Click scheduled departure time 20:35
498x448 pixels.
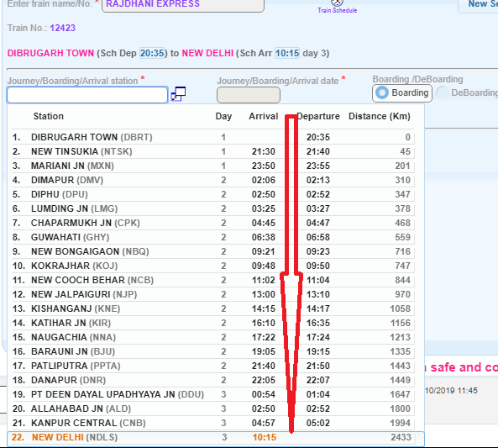(152, 53)
